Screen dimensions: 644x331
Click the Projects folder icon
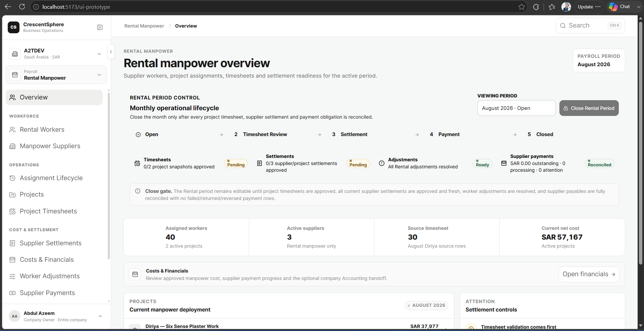pos(12,195)
